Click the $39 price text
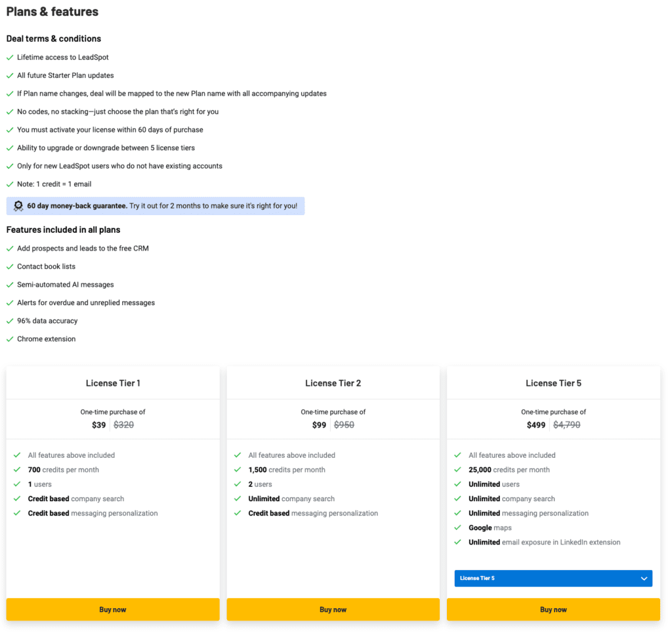 pos(98,425)
